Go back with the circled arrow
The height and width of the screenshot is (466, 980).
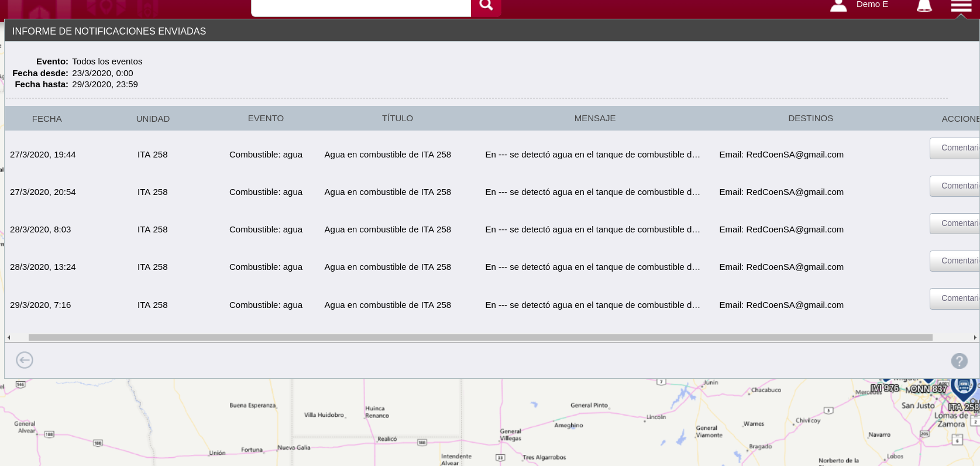coord(25,360)
